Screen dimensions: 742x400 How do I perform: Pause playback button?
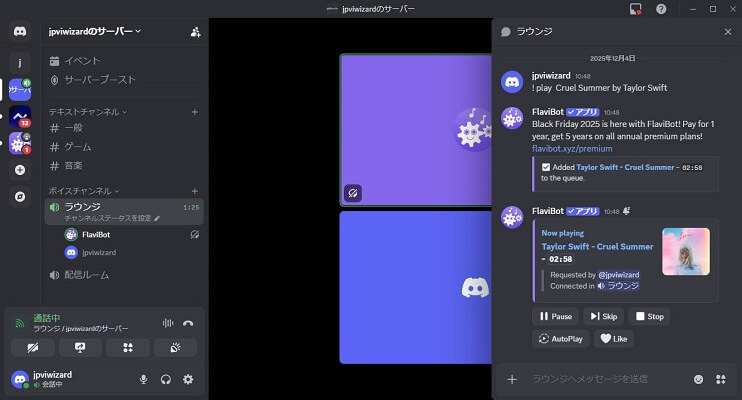point(556,316)
